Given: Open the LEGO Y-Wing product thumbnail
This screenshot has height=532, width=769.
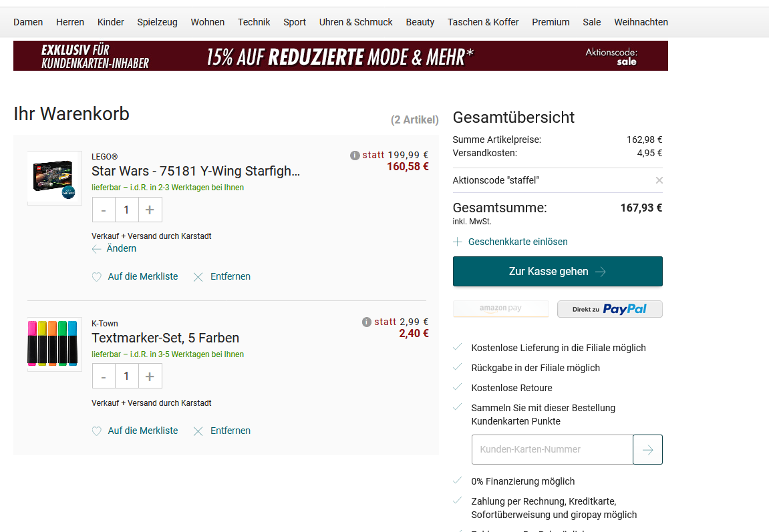Looking at the screenshot, I should coord(54,178).
